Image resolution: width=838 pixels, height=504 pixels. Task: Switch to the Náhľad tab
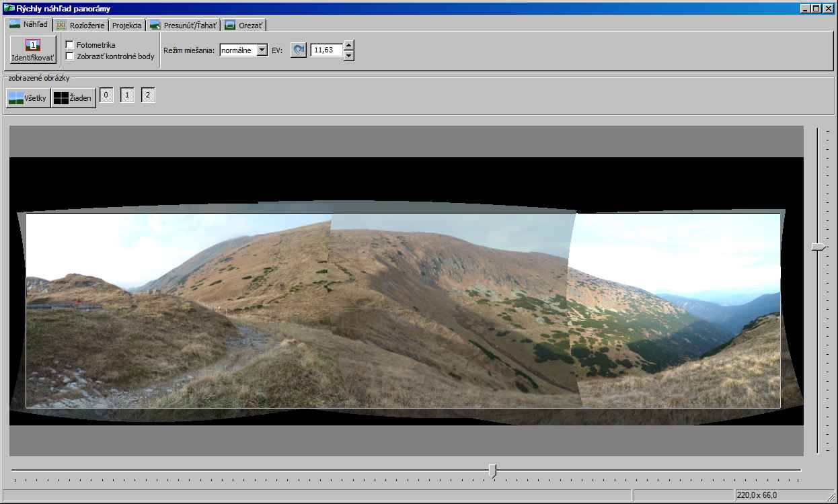[x=28, y=24]
